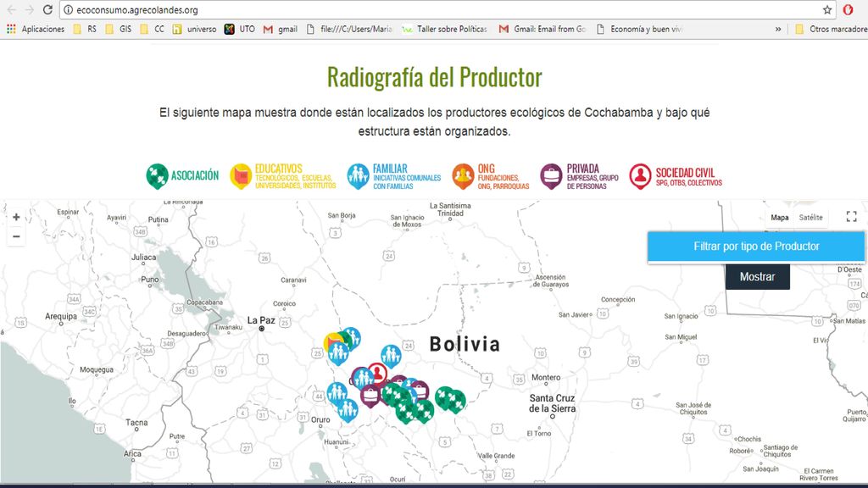Switch the map to Satélite view
The height and width of the screenshot is (488, 868).
click(x=810, y=218)
